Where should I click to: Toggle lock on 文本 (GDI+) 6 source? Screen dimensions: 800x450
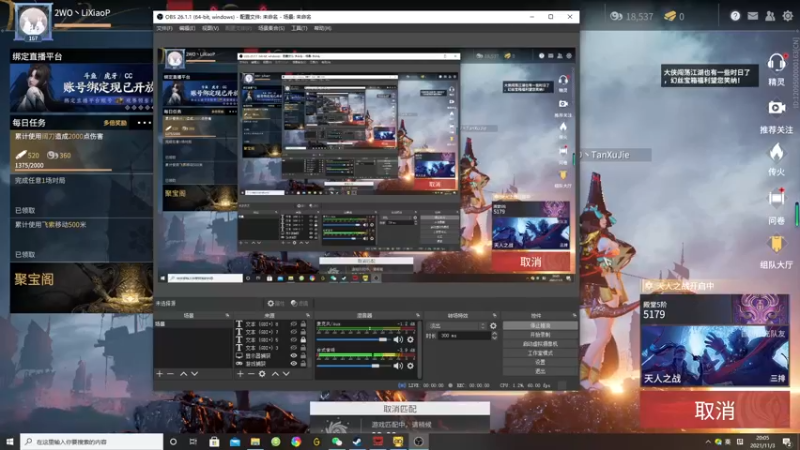click(x=303, y=340)
